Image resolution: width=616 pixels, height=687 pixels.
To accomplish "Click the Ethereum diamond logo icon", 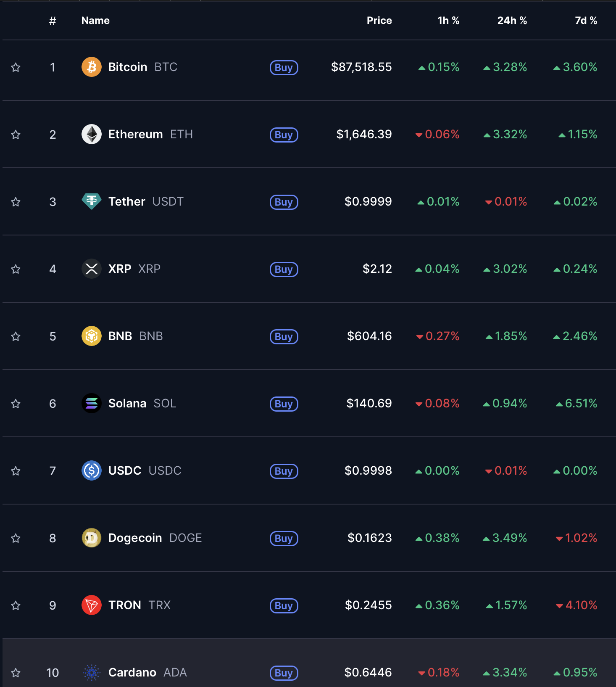I will (91, 134).
